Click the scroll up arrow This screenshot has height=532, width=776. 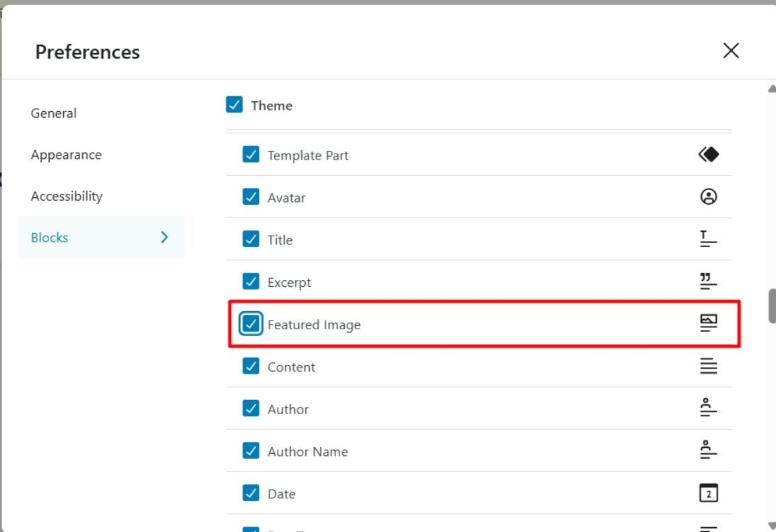pyautogui.click(x=771, y=89)
